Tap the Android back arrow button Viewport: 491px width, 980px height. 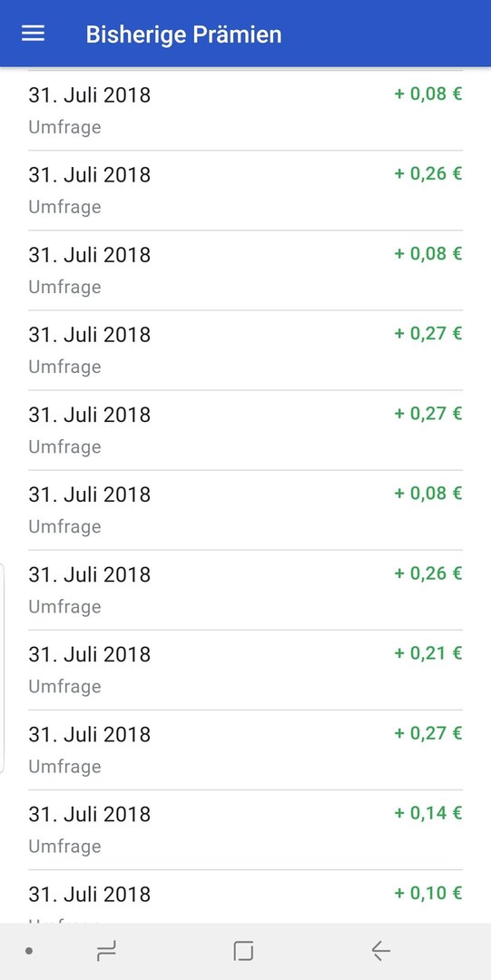(x=380, y=951)
